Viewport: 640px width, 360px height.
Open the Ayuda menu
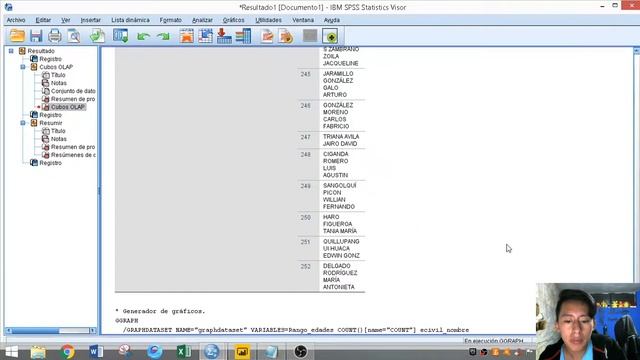(332, 20)
